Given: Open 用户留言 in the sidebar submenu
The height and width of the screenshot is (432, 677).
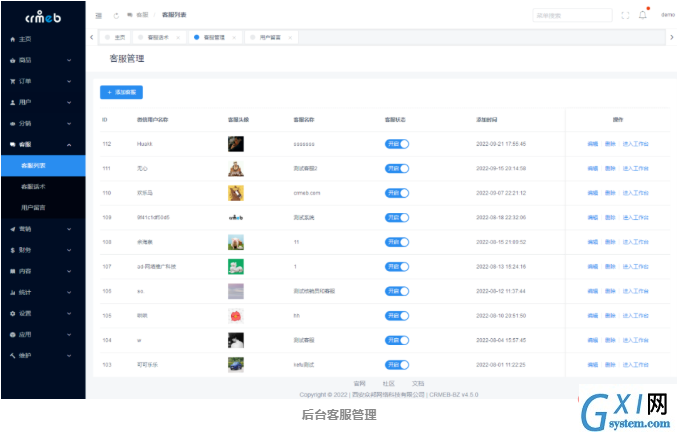Looking at the screenshot, I should pos(43,208).
